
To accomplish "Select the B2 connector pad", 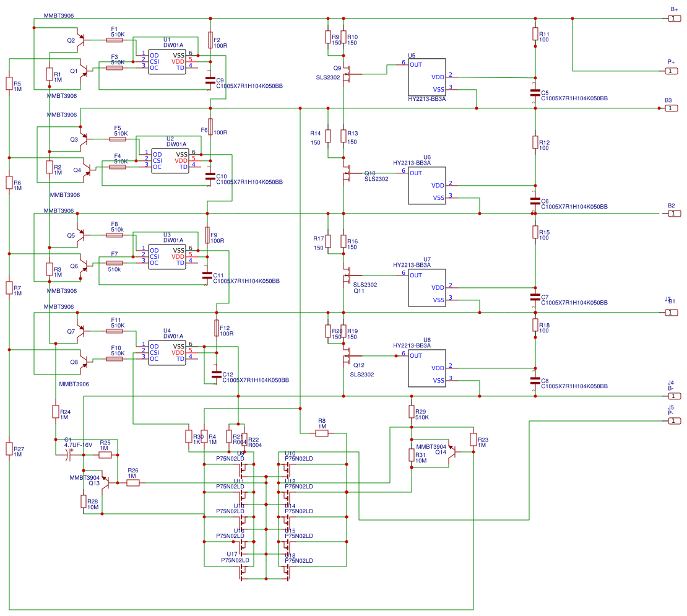I will coord(674,214).
